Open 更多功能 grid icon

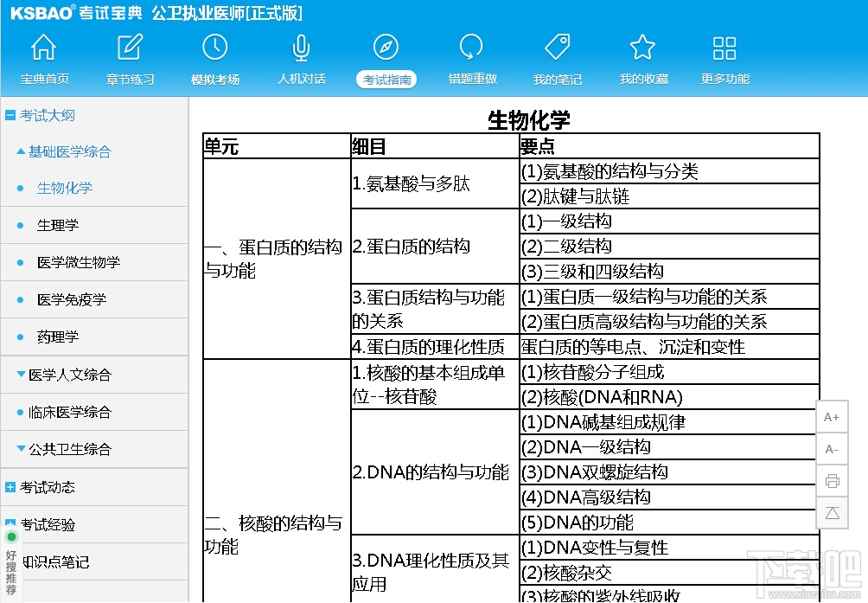(x=724, y=48)
